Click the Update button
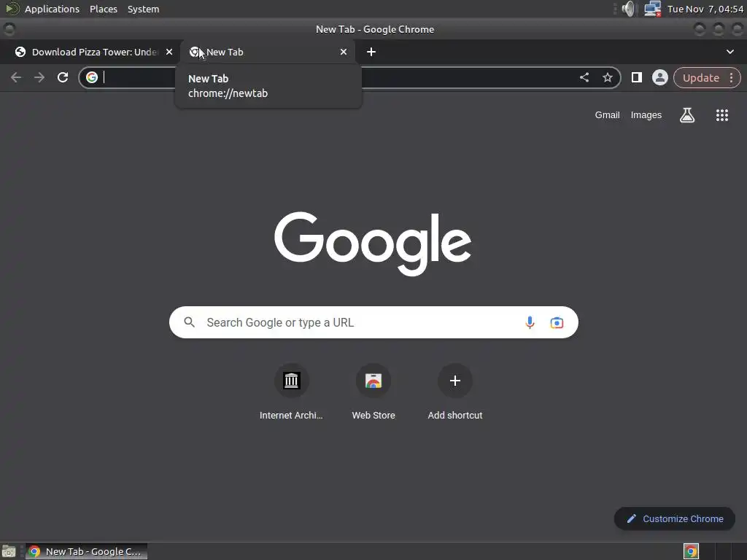This screenshot has height=560, width=747. click(701, 77)
